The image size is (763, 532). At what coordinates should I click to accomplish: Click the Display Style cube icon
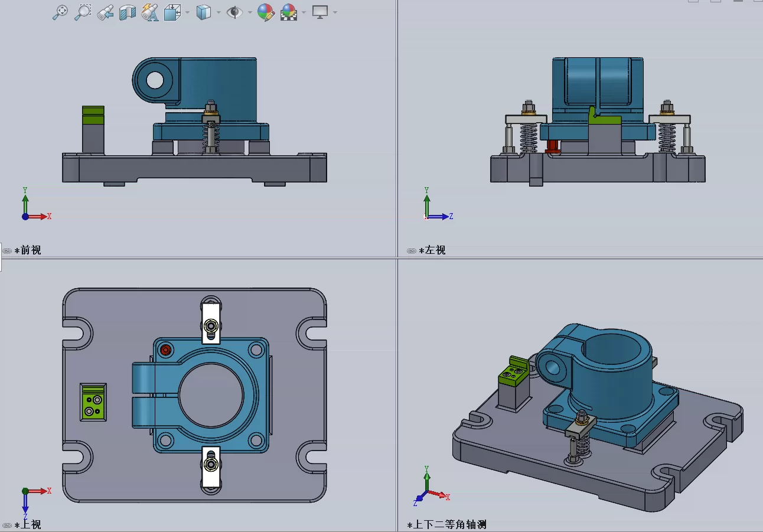click(203, 12)
